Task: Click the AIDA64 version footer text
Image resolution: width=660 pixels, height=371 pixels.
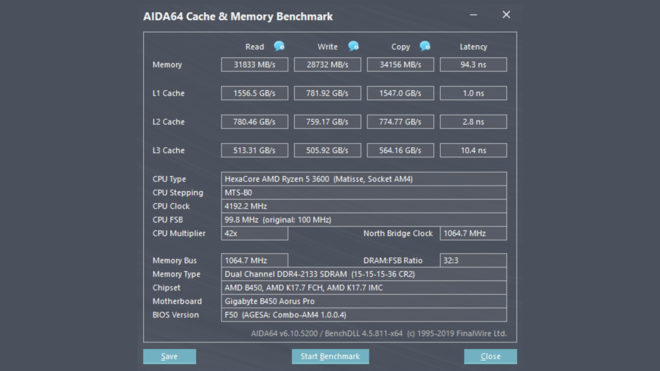Action: tap(379, 334)
